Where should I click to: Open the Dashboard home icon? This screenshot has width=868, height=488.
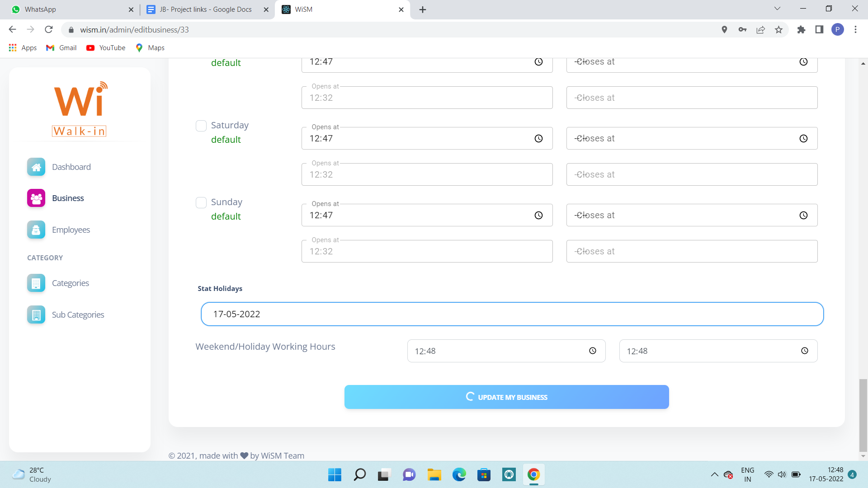(x=36, y=167)
